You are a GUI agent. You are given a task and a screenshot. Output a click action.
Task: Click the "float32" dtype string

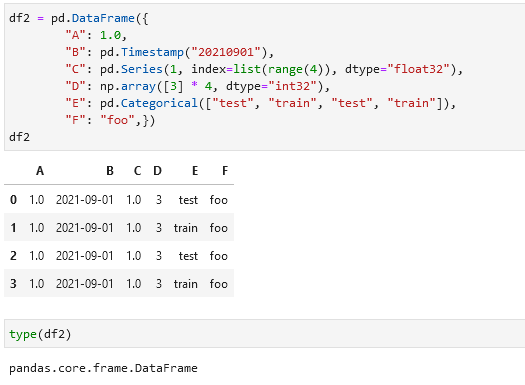419,69
